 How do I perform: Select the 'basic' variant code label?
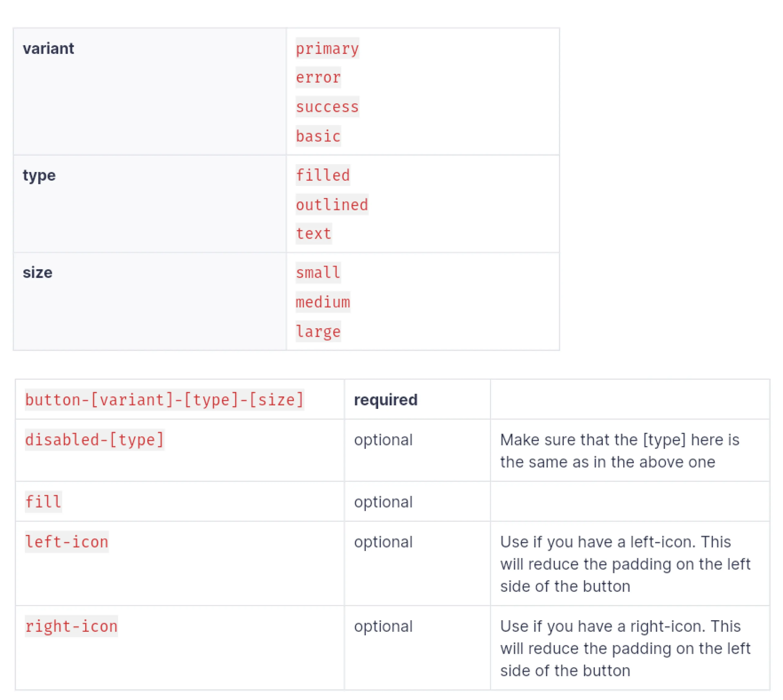coord(318,136)
